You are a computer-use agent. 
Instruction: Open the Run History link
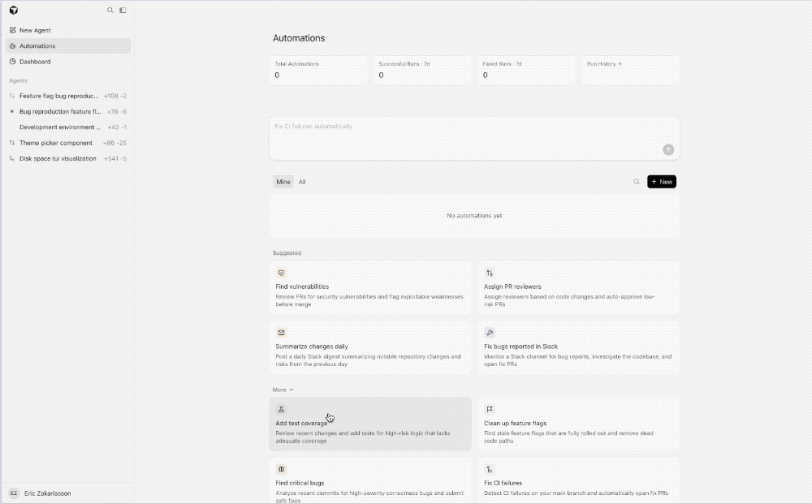click(605, 63)
